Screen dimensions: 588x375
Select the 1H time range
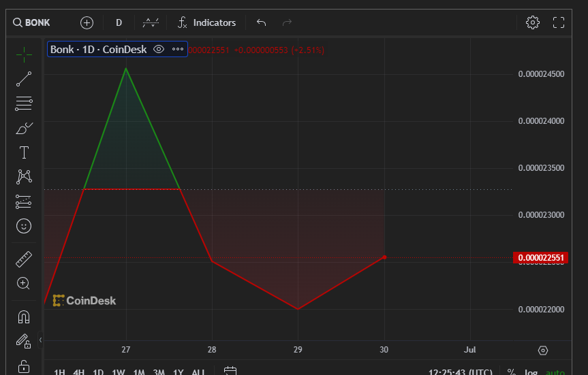60,372
